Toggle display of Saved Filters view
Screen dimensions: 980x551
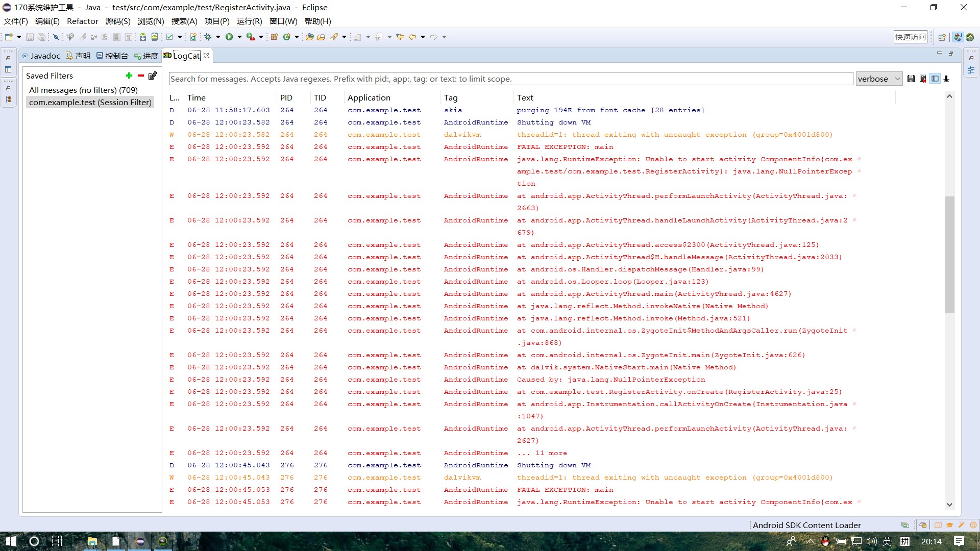(935, 79)
